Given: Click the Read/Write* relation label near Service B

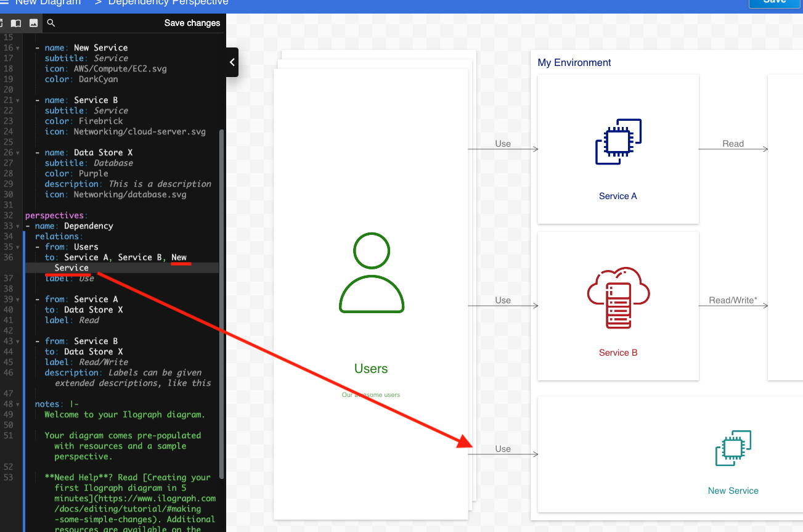Looking at the screenshot, I should 733,300.
